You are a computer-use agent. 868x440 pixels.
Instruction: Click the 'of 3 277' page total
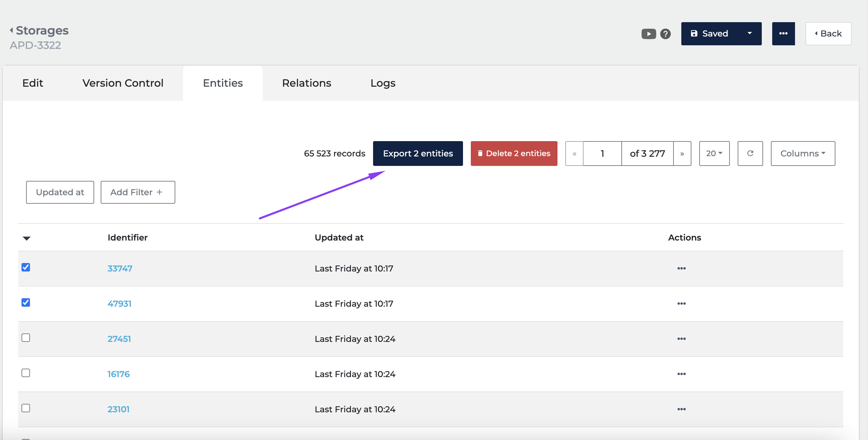click(x=647, y=154)
